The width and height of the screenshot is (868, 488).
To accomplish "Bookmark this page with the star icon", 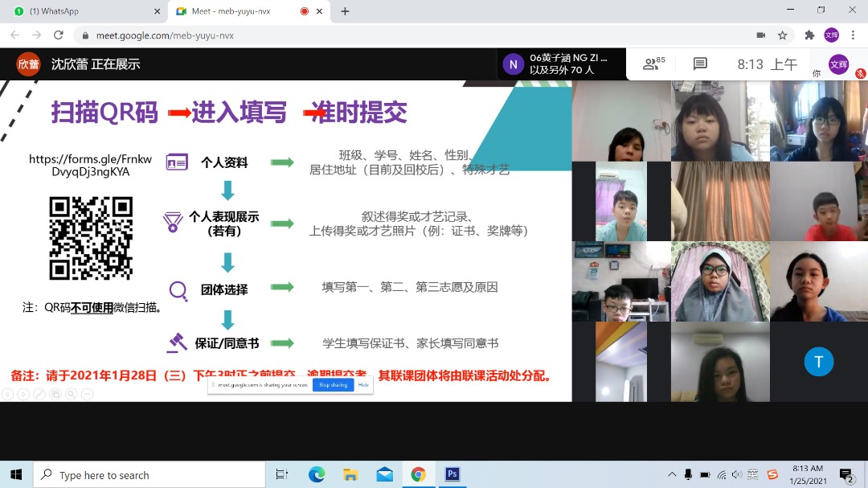I will pyautogui.click(x=782, y=35).
